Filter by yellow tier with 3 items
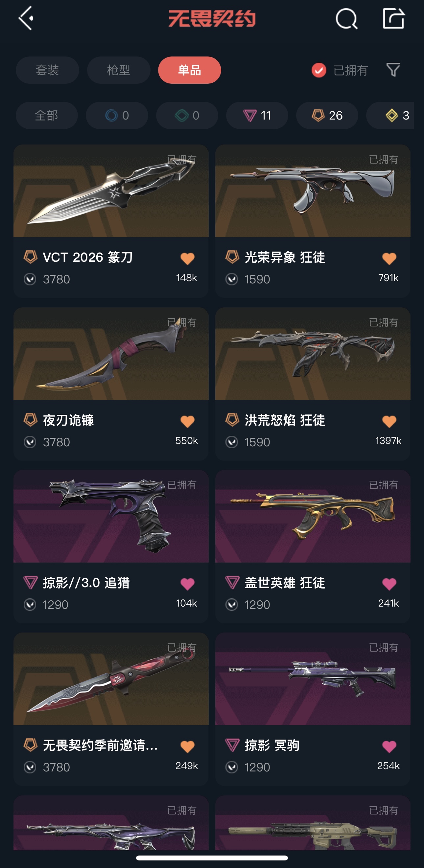 tap(390, 116)
